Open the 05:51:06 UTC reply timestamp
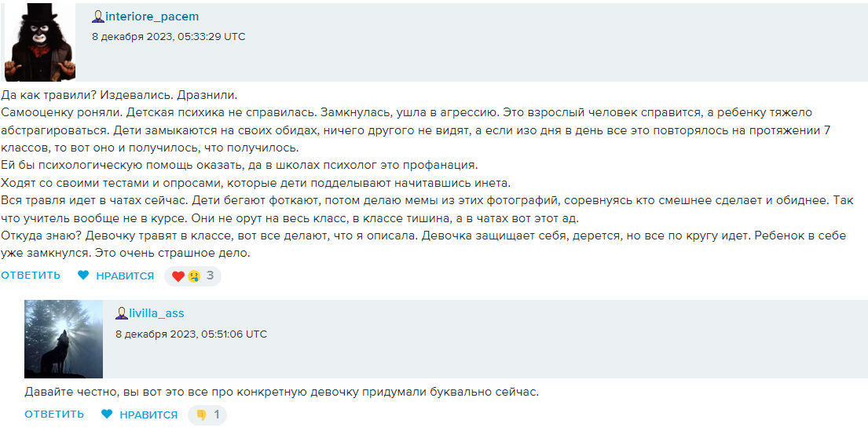The width and height of the screenshot is (868, 431). [191, 334]
